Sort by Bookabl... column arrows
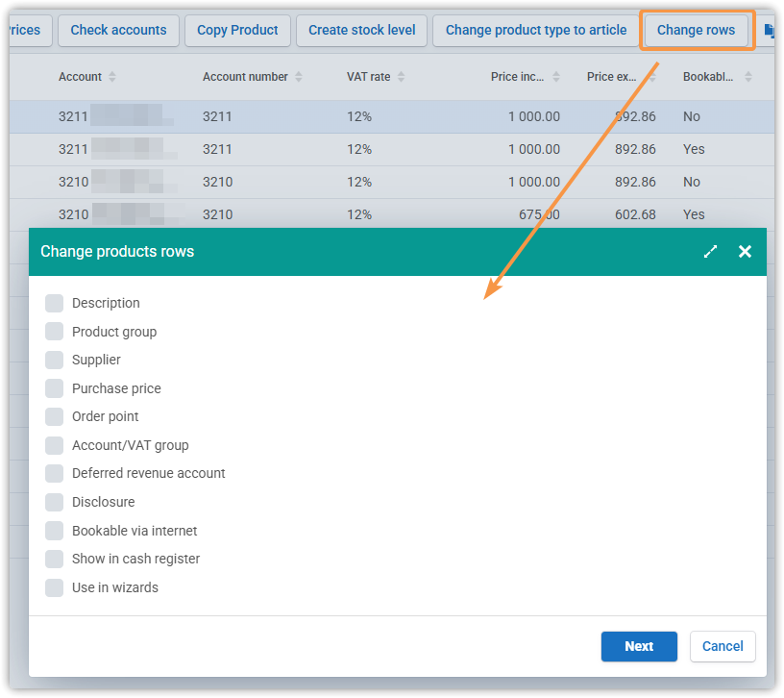Image resolution: width=784 pixels, height=698 pixels. [748, 77]
